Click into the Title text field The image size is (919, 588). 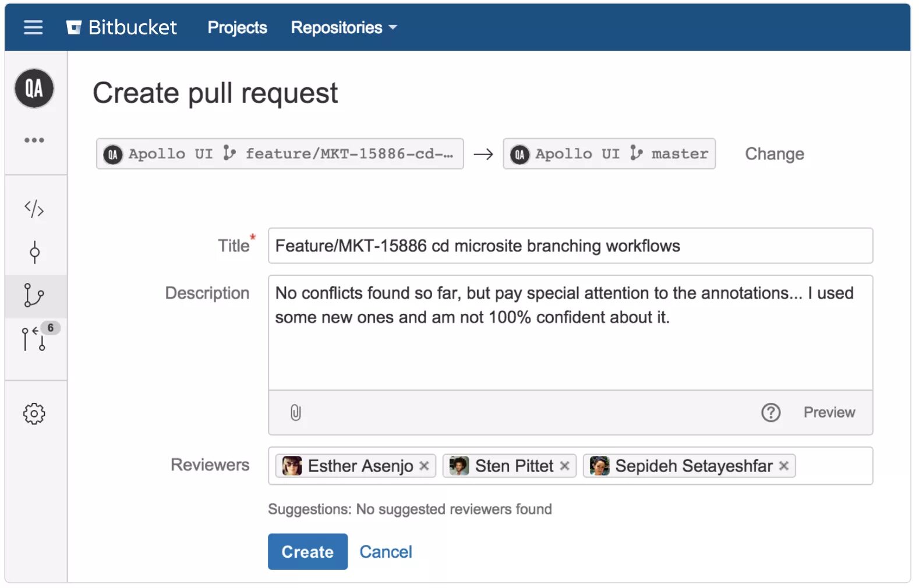570,246
